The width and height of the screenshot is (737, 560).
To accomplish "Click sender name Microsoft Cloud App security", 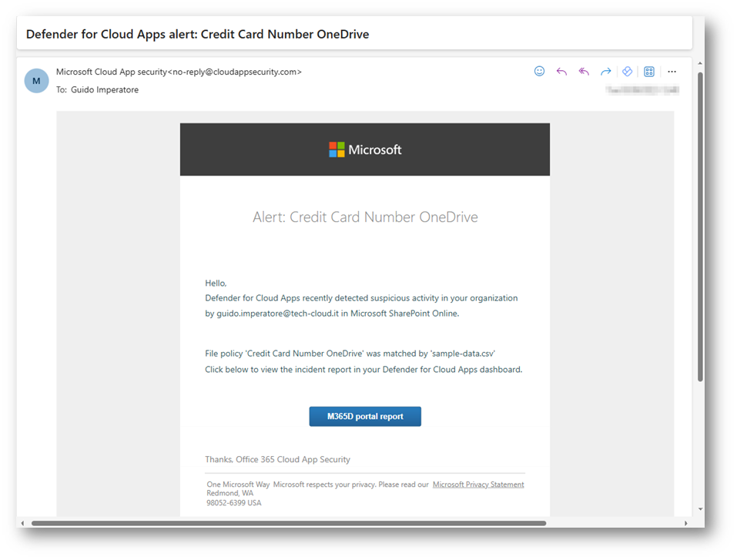I will tap(112, 72).
